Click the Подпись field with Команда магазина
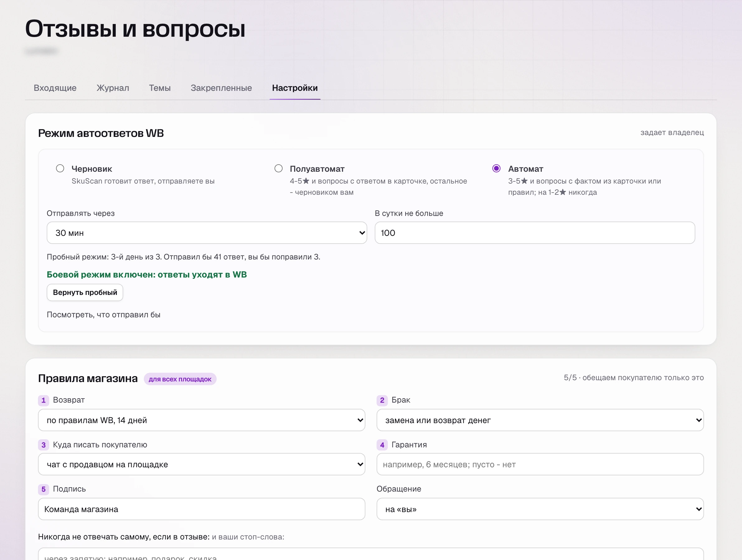The height and width of the screenshot is (560, 742). click(202, 509)
